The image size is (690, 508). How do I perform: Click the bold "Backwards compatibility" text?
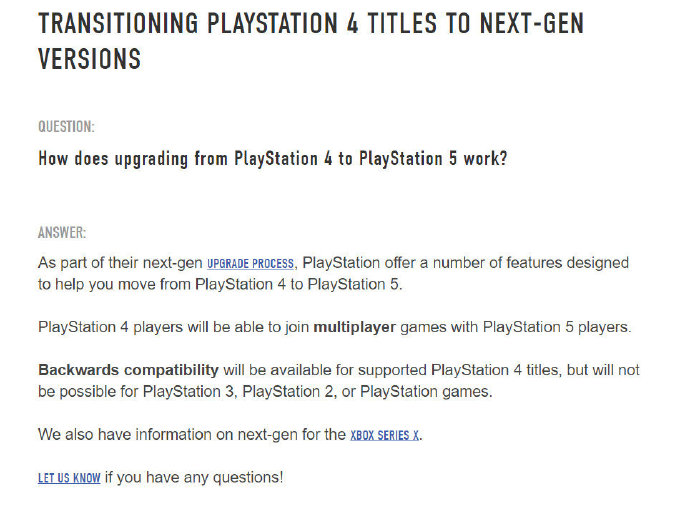coord(128,370)
